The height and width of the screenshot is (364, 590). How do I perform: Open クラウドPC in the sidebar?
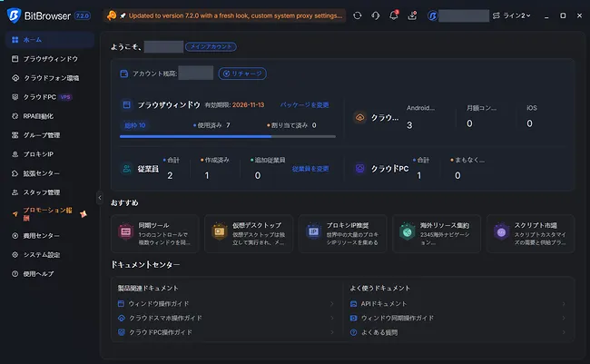pyautogui.click(x=50, y=97)
